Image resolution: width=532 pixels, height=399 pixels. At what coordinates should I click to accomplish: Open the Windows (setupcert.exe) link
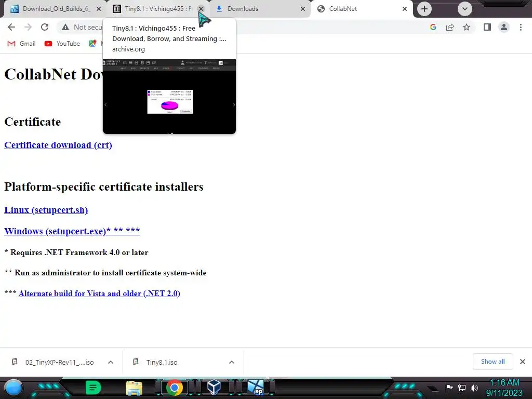[72, 231]
